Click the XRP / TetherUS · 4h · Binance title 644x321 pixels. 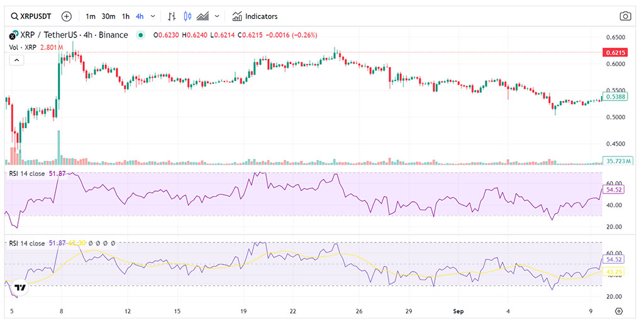pos(74,35)
